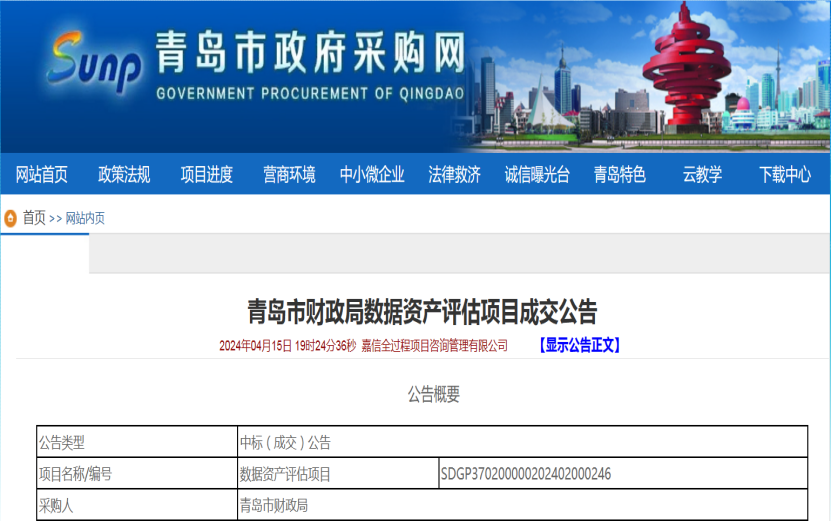
Task: Click the announcement title 青岛市财政局数据资产评估项目成交公告
Action: (x=422, y=312)
